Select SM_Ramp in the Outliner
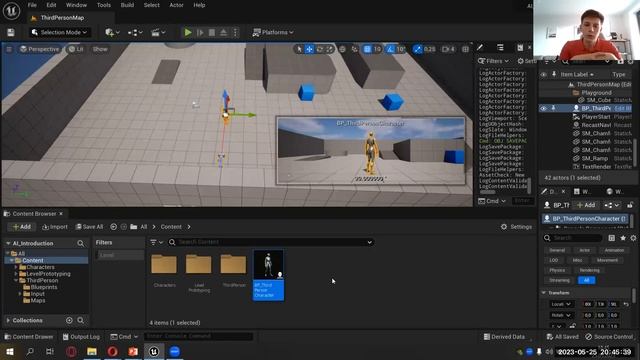640x360 pixels. coord(596,158)
